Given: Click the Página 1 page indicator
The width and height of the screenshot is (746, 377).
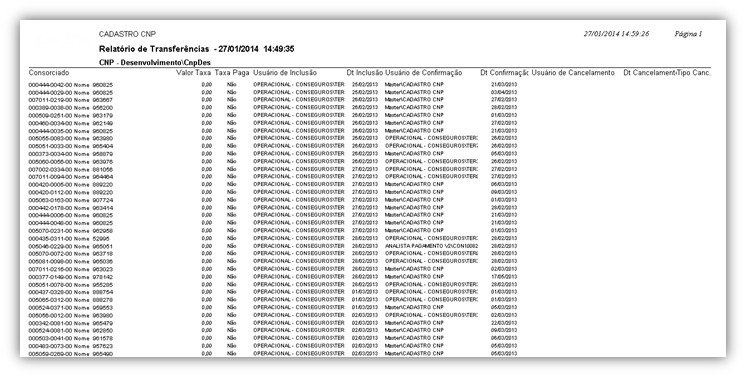Looking at the screenshot, I should 688,34.
